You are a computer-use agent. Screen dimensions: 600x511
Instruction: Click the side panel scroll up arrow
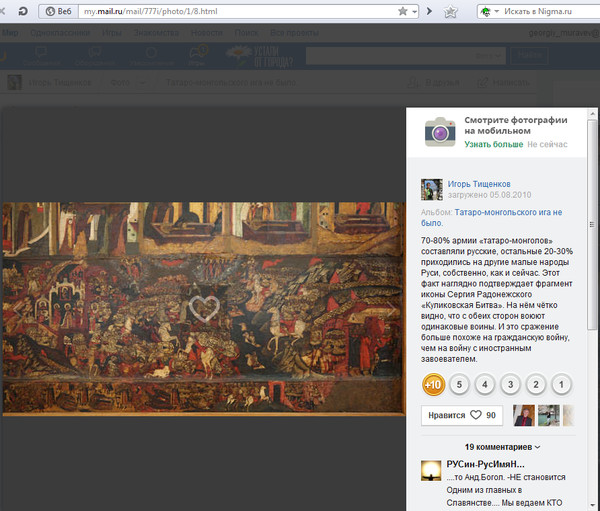592,114
